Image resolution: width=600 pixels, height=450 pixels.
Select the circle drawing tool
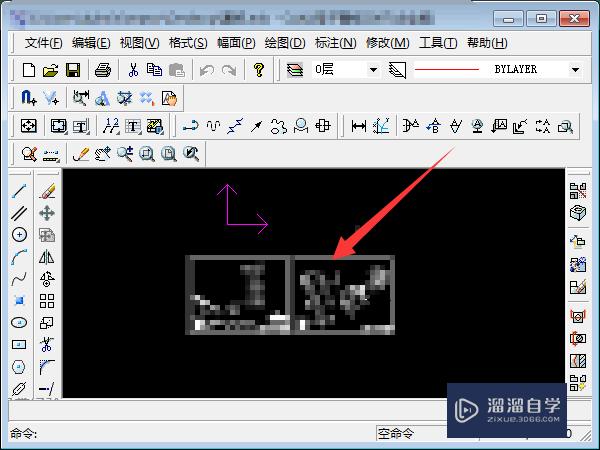point(19,235)
